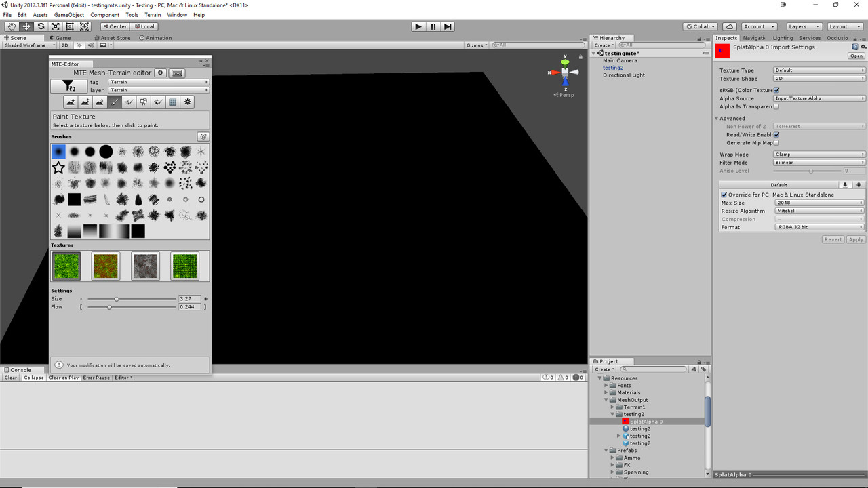The image size is (868, 488).
Task: Open MTE editor info button
Action: [160, 73]
